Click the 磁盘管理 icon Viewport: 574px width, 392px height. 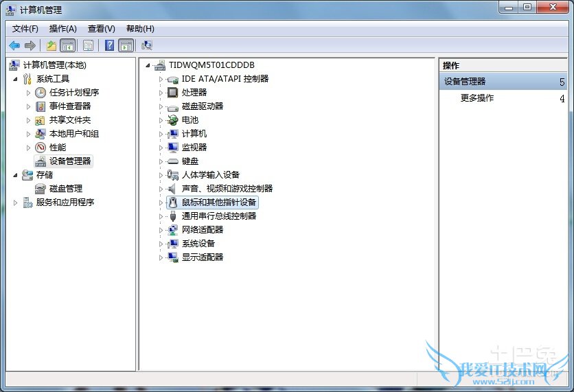[x=41, y=189]
